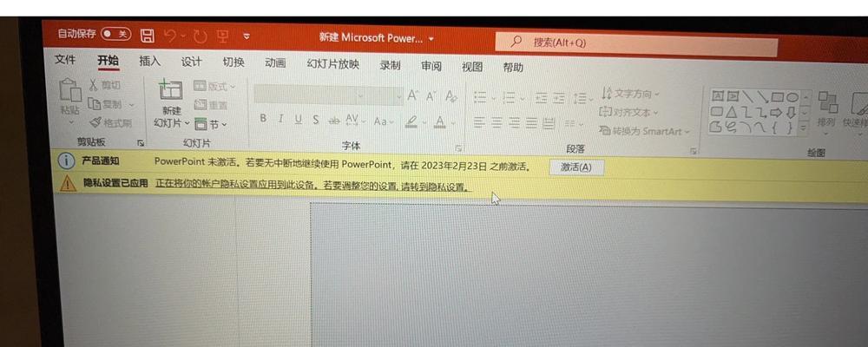This screenshot has height=347, width=868.
Task: Click the align left icon
Action: coord(480,123)
